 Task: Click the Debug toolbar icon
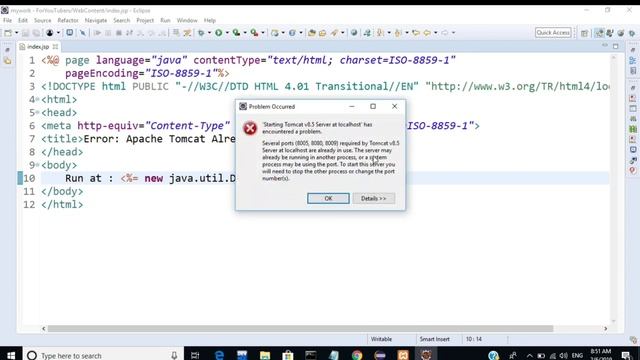201,33
